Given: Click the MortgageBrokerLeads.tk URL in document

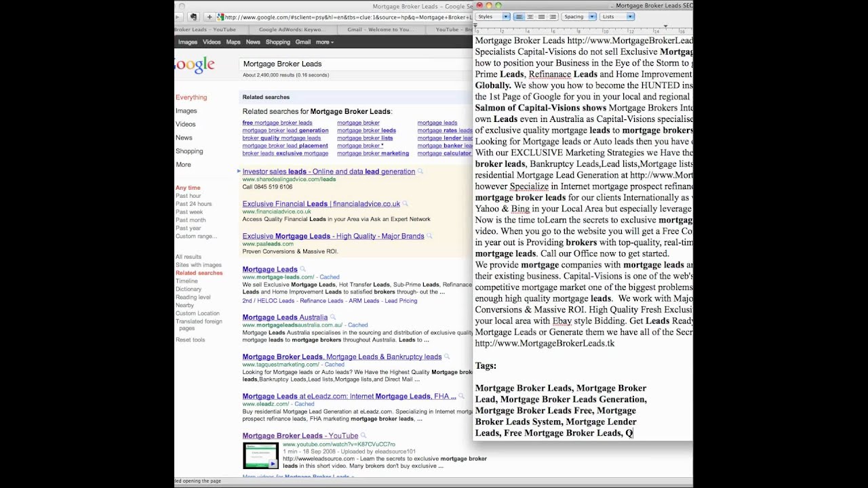Looking at the screenshot, I should click(545, 343).
